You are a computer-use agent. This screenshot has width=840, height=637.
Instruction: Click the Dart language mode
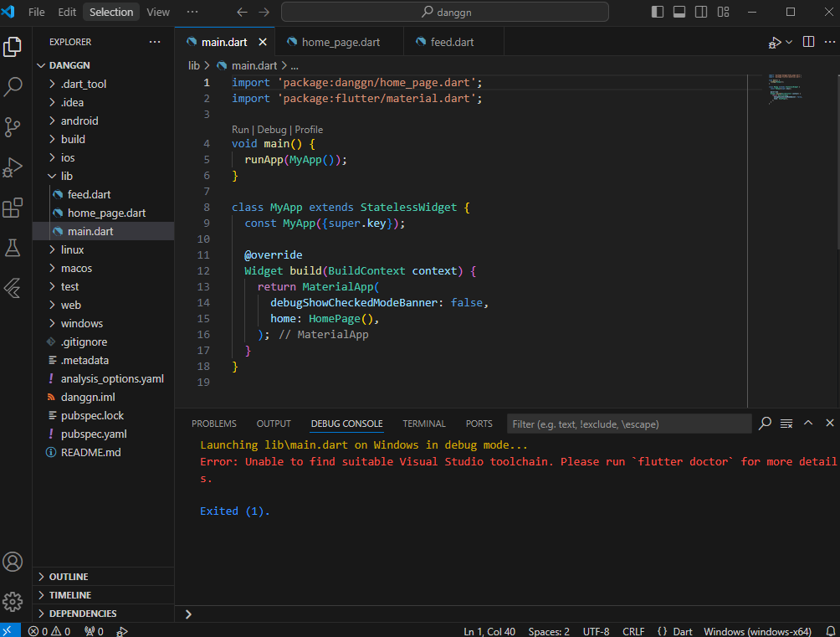[x=683, y=631]
